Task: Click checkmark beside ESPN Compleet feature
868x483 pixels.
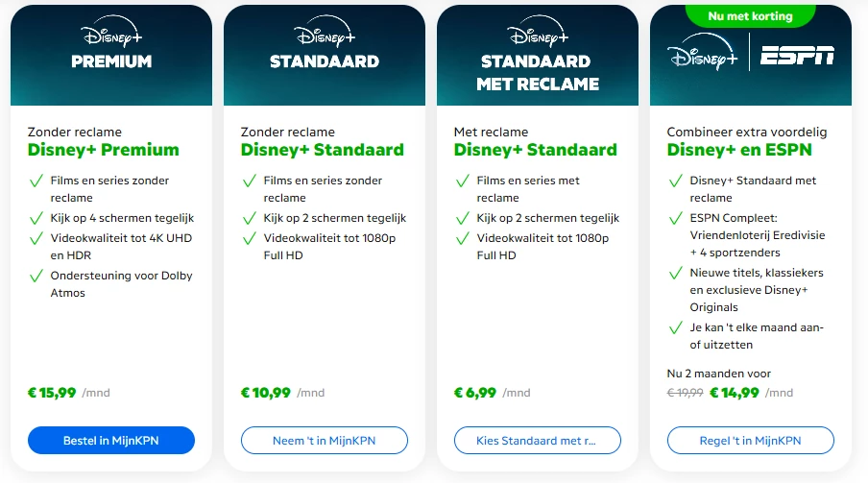Action: (676, 218)
